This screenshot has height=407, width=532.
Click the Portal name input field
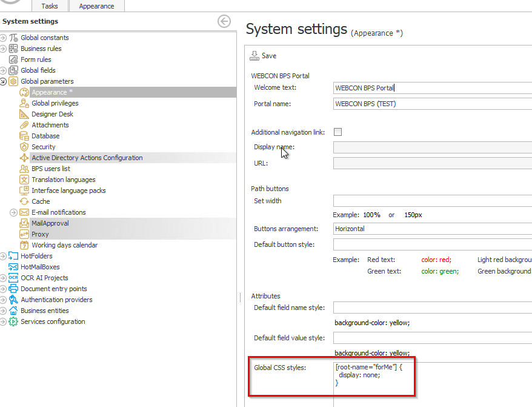pyautogui.click(x=432, y=104)
